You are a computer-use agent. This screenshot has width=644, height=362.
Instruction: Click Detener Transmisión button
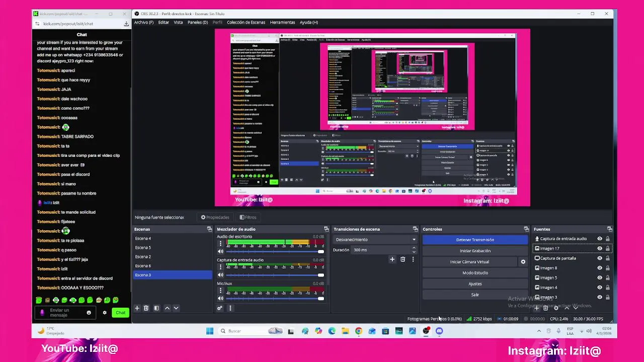(x=475, y=240)
